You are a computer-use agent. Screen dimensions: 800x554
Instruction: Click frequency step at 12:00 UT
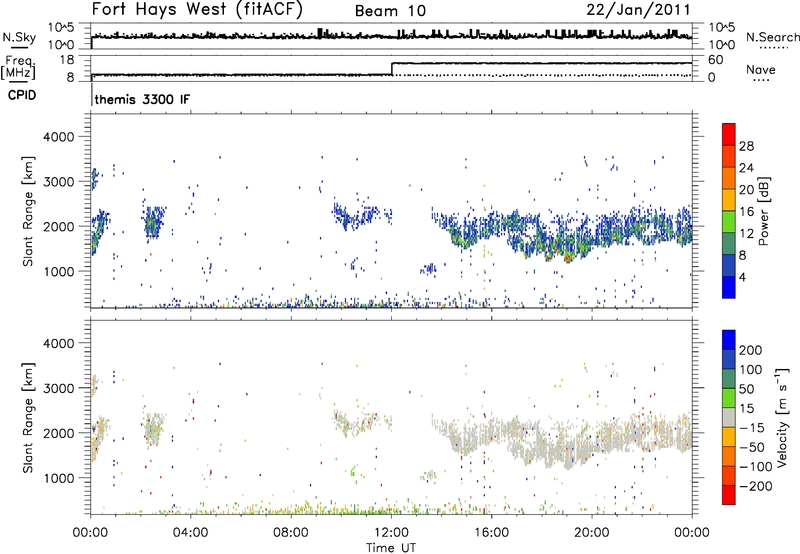tap(391, 69)
